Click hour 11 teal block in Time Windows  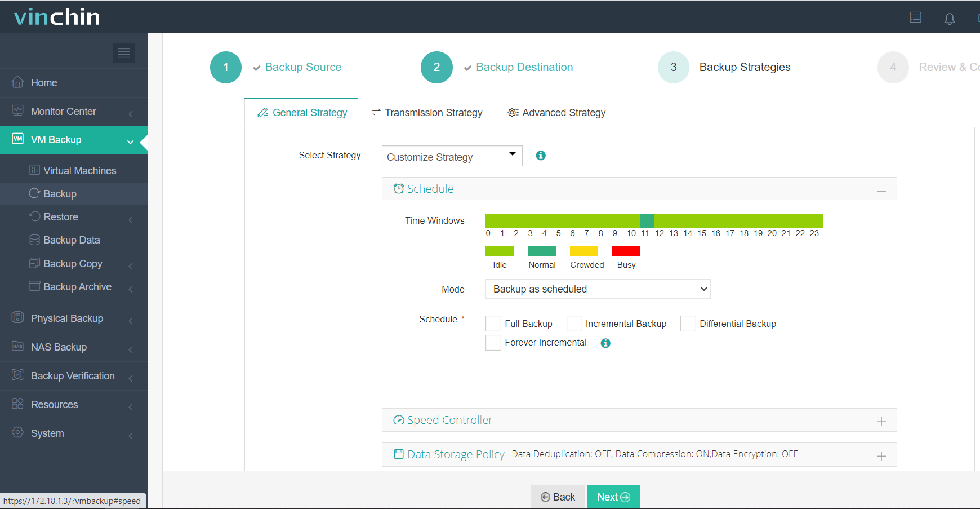tap(647, 221)
